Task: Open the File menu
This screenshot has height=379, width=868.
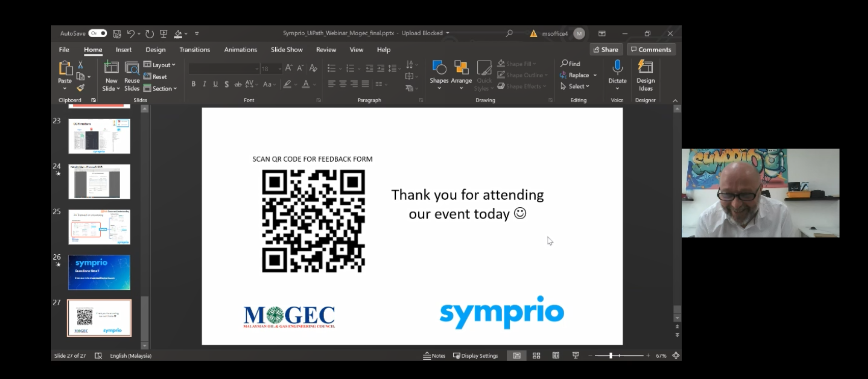Action: click(64, 49)
